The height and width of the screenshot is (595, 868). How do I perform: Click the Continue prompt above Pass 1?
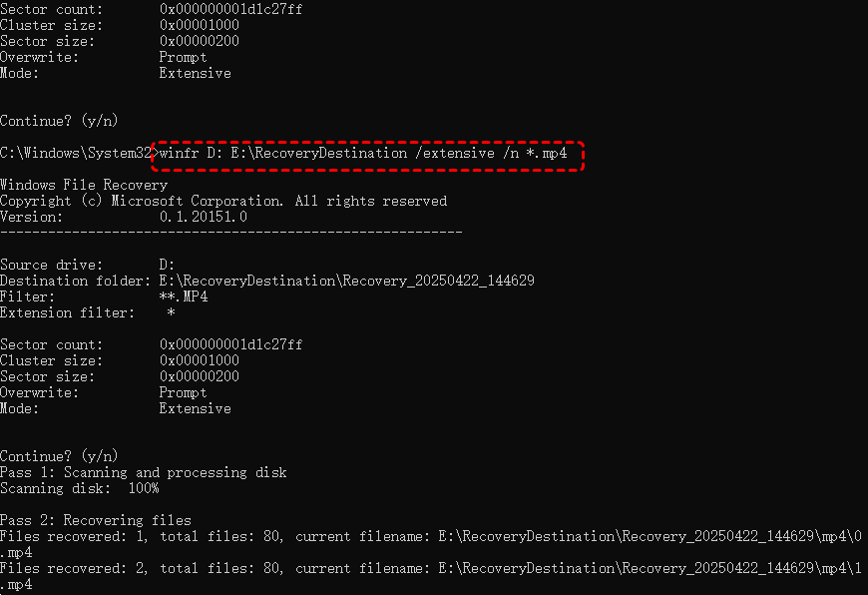coord(59,456)
